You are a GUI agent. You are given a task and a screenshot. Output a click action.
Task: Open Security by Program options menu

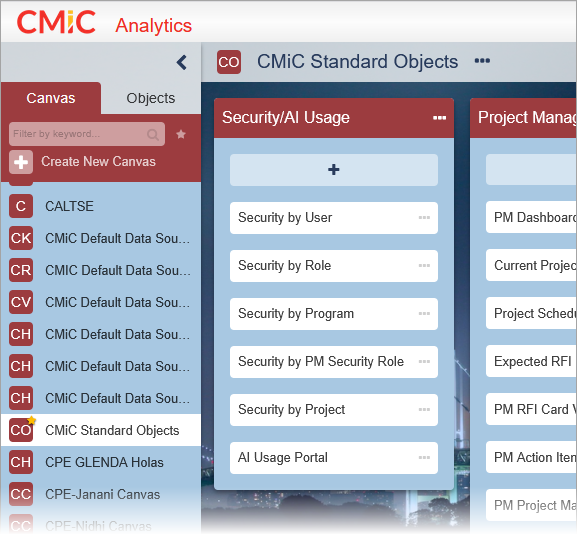(424, 313)
